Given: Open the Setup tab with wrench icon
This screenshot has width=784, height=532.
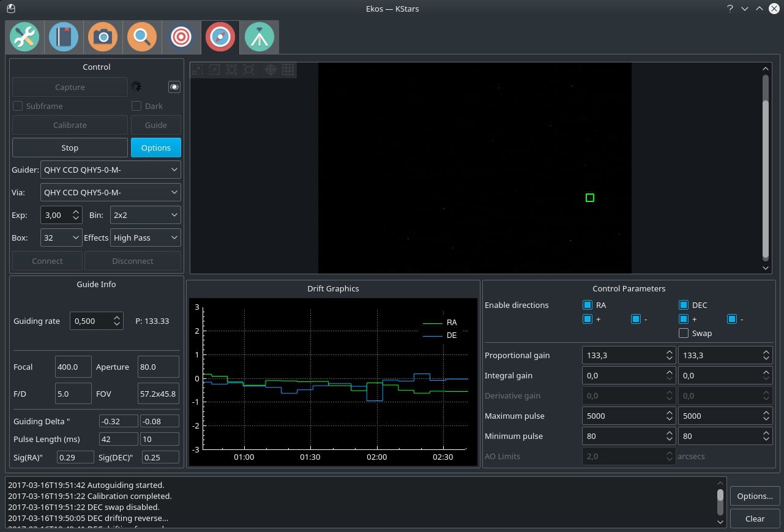Looking at the screenshot, I should tap(25, 37).
